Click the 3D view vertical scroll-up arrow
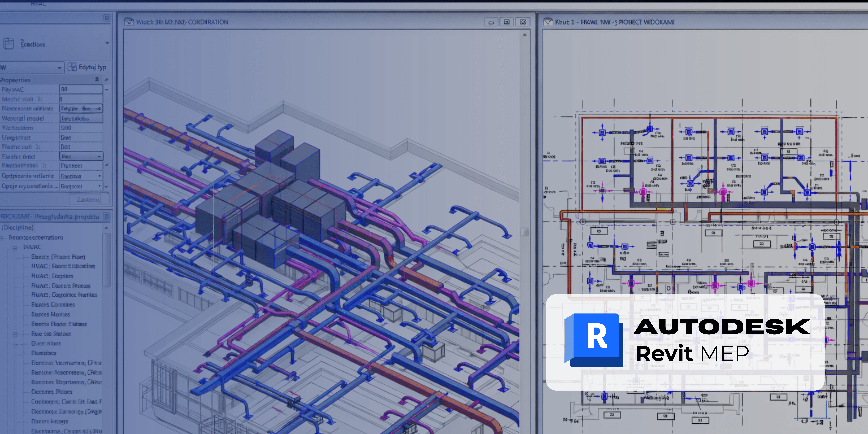Screen dimensions: 868x434 525,35
